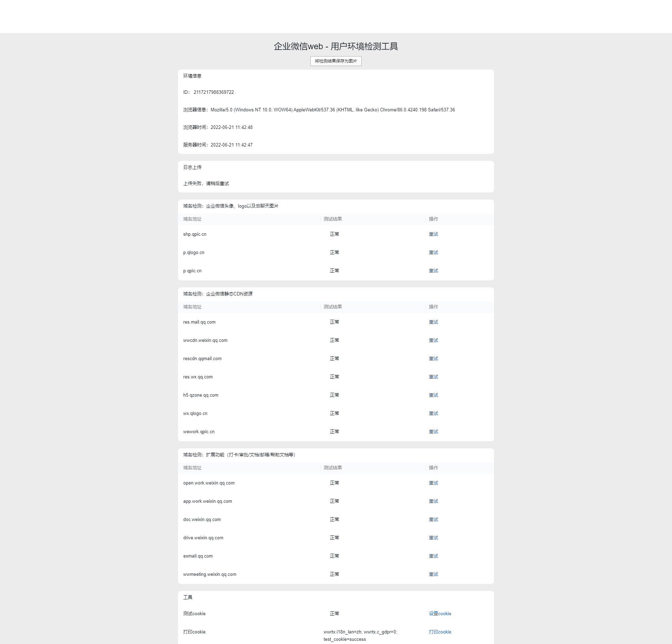Screen dimensions: 672x644
Task: Retry the p.qpic.cn domain test
Action: [x=433, y=271]
